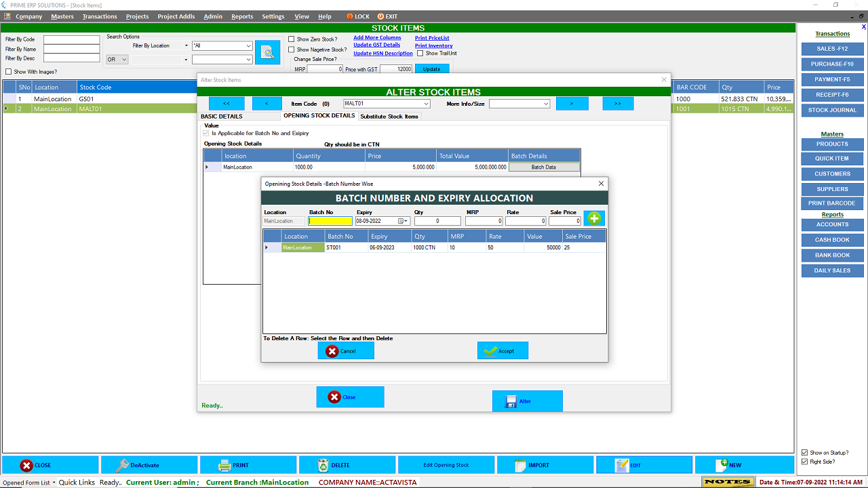Viewport: 868px width, 488px height.
Task: Toggle Show Nagetive Stock checkbox
Action: coord(292,49)
